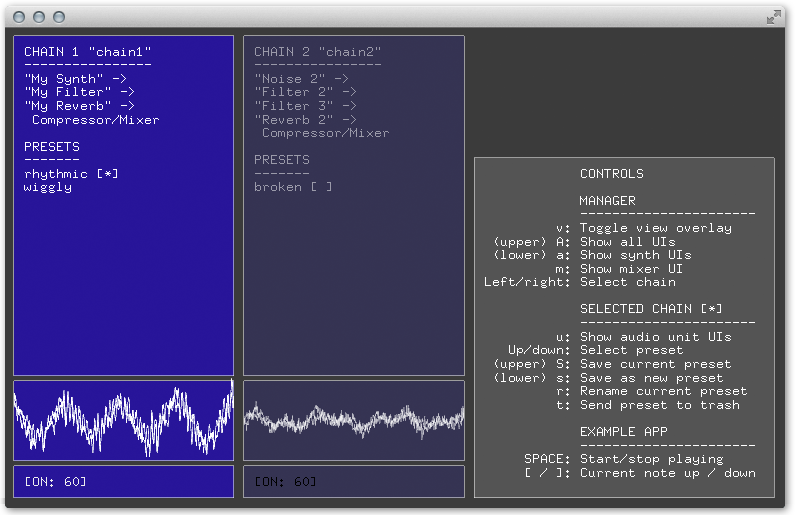Click the "Rename current preset" line

(x=652, y=391)
